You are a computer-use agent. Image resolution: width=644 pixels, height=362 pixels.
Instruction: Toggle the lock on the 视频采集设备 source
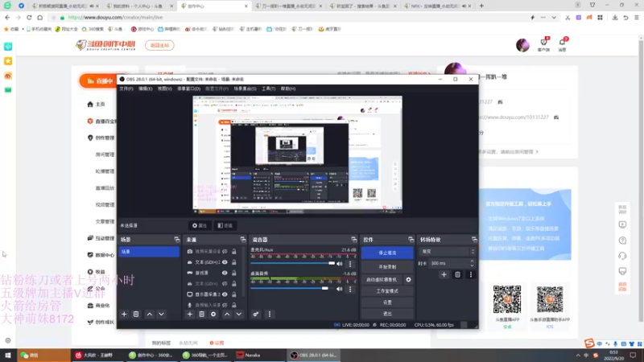point(234,251)
